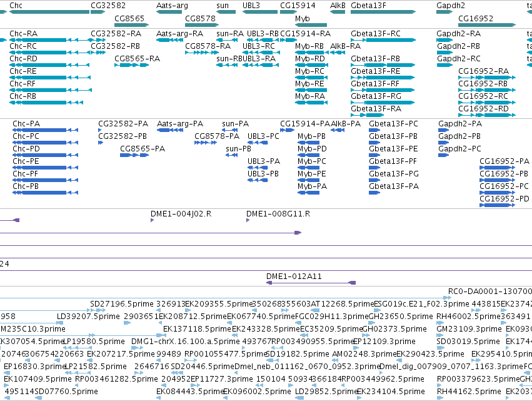This screenshot has height=401, width=532.
Task: Select the Myb-PD protein glyph
Action: tap(308, 155)
